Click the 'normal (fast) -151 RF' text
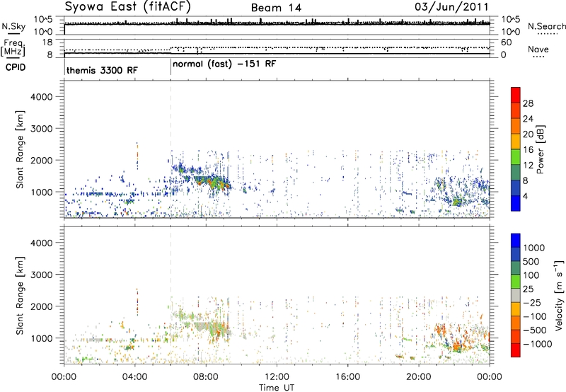 click(224, 64)
